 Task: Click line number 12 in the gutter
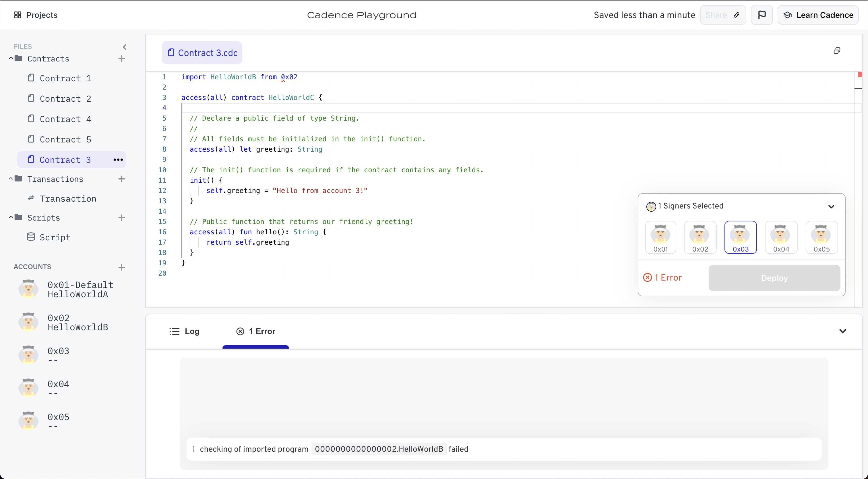click(x=162, y=190)
